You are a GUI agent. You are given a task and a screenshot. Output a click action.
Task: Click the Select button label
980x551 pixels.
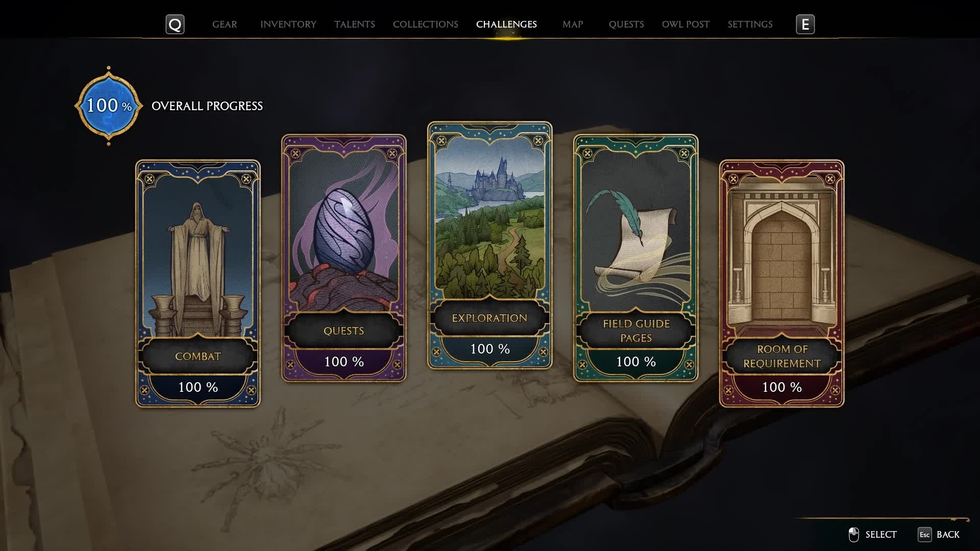tap(881, 535)
